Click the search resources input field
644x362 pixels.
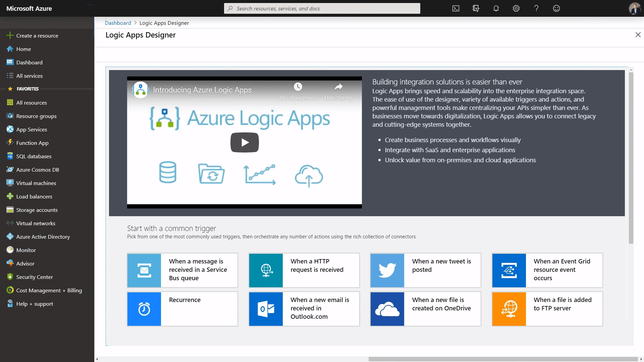click(322, 8)
